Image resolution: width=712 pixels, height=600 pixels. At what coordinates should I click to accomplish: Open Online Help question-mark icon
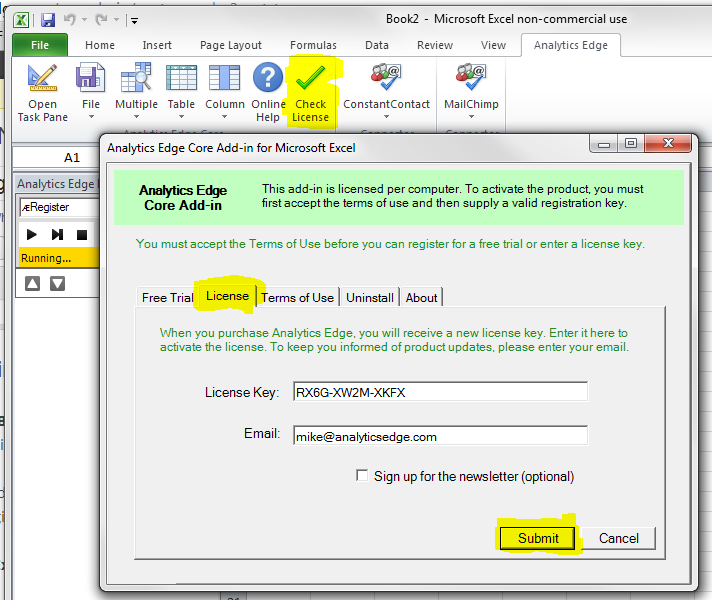(267, 77)
